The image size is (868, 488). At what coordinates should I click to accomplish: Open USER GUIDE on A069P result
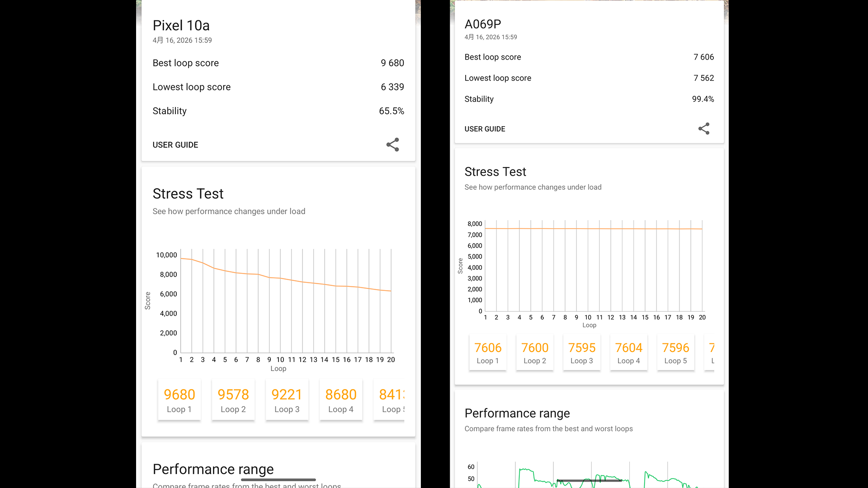point(485,129)
